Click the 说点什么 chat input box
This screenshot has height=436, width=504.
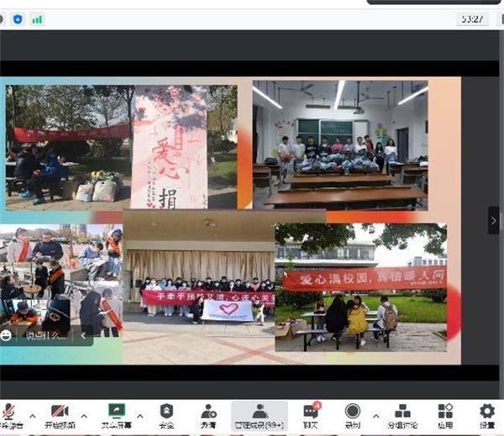coord(46,336)
